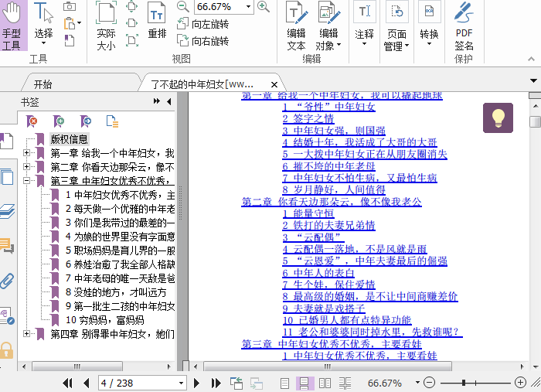The width and height of the screenshot is (541, 392).
Task: Expand the 第四章 bookmark node
Action: click(x=26, y=334)
